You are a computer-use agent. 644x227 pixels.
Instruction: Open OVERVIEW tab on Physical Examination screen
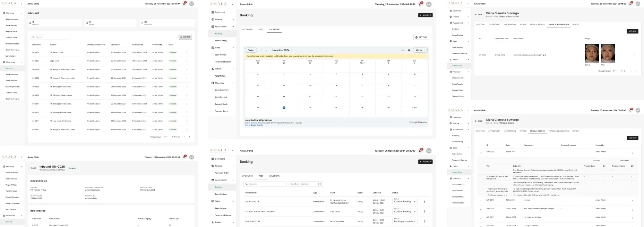480,25
